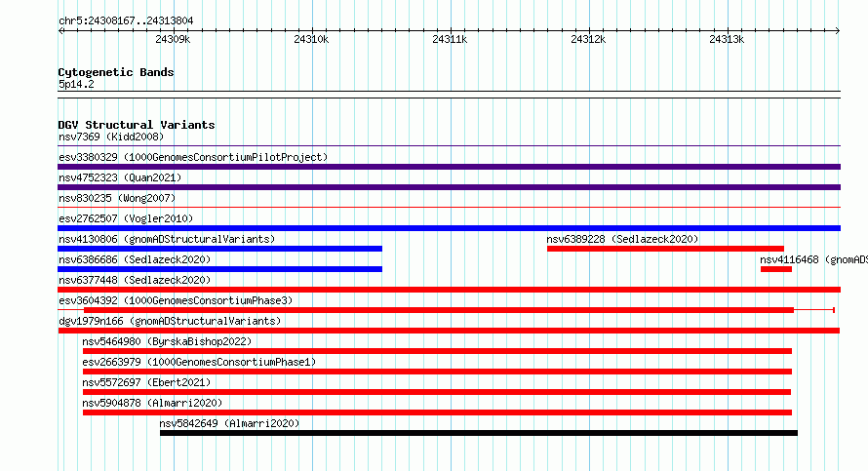Click the 24311k ruler mark
This screenshot has width=868, height=471.
(x=450, y=39)
